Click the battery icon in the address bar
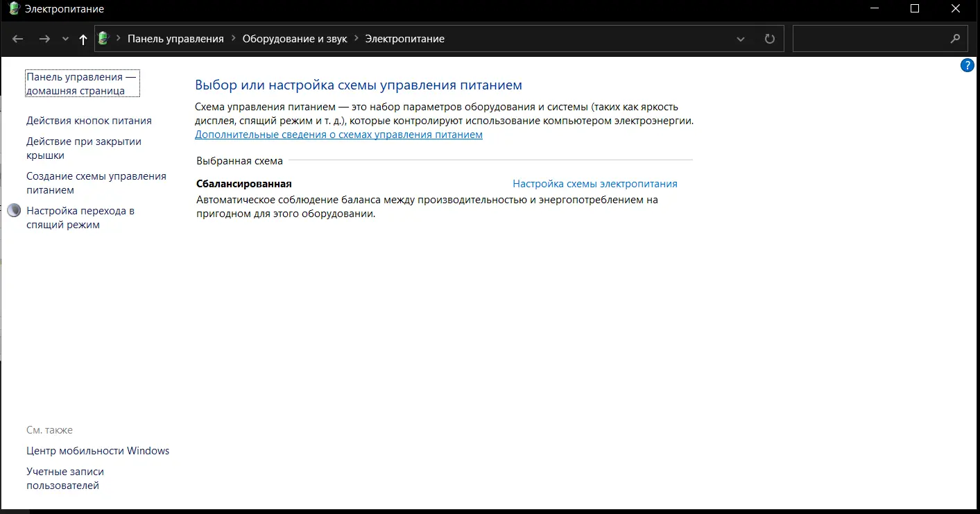The height and width of the screenshot is (514, 980). [x=103, y=39]
